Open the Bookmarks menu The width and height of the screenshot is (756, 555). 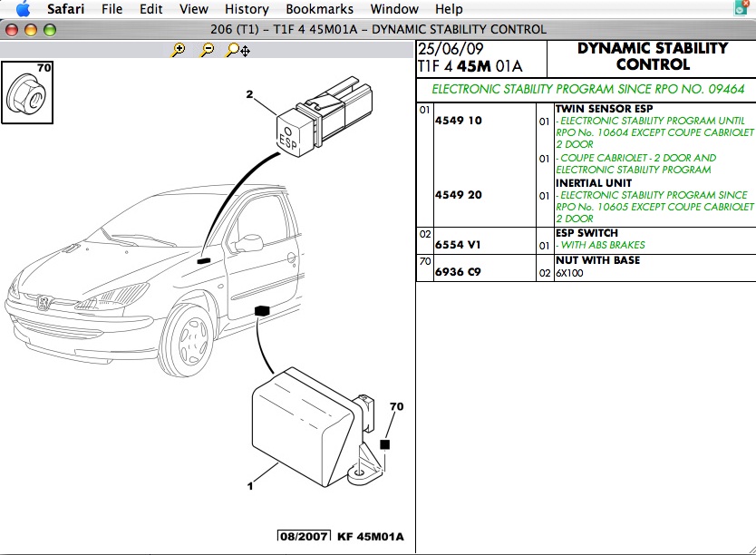point(318,9)
